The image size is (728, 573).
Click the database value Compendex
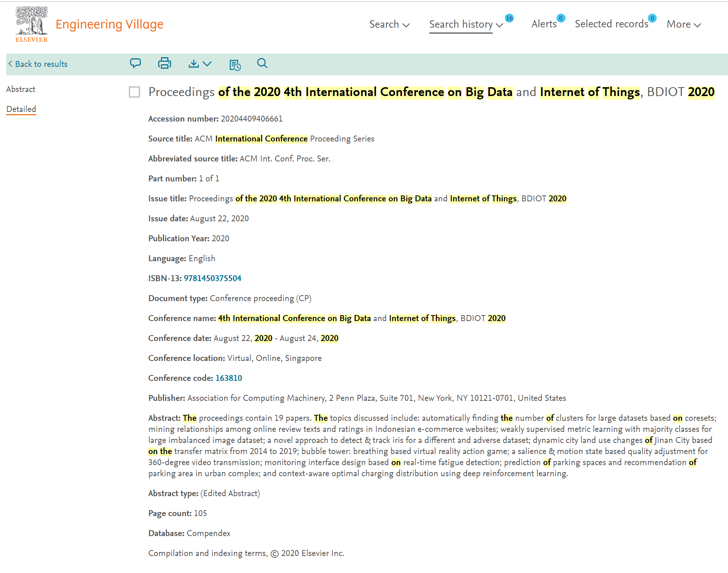pos(208,533)
